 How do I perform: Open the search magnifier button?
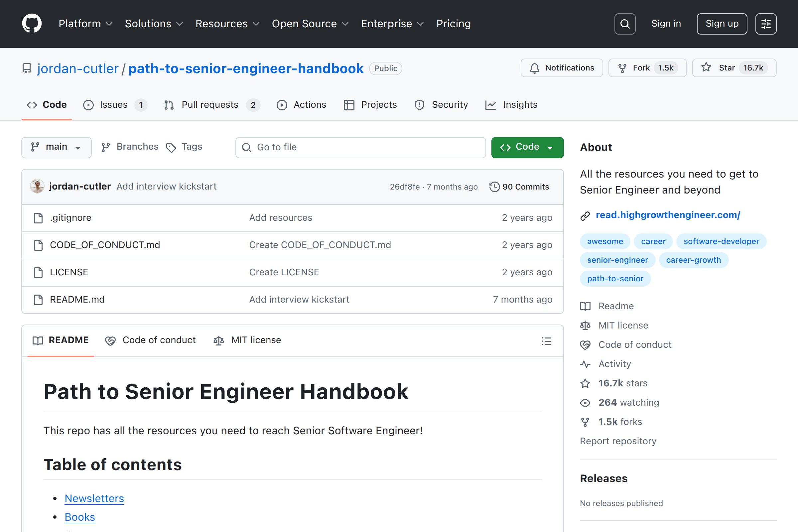[625, 24]
